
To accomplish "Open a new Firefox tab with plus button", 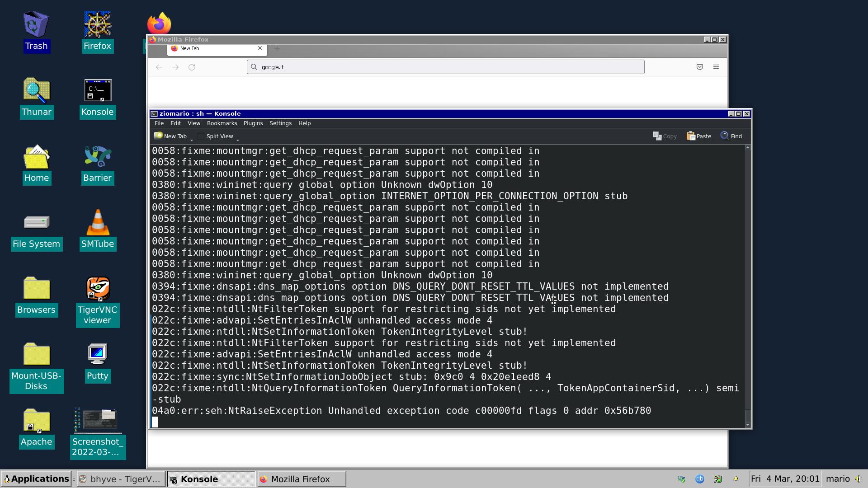I will (x=277, y=48).
